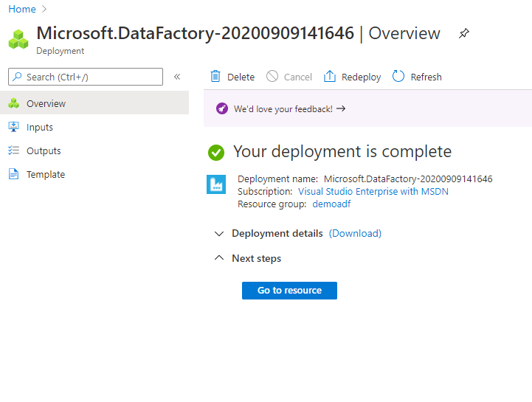The image size is (532, 402).
Task: Expand the Deployment details section
Action: click(218, 234)
